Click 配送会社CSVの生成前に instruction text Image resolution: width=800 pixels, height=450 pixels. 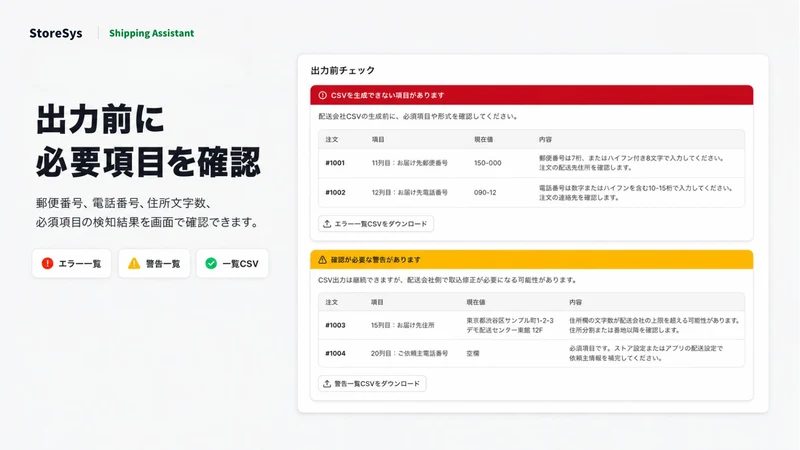pyautogui.click(x=418, y=116)
